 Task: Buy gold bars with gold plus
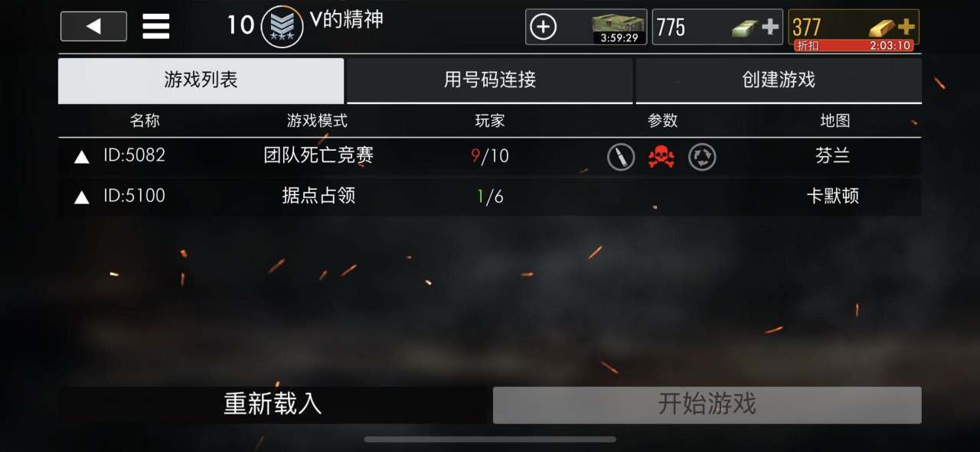[906, 27]
